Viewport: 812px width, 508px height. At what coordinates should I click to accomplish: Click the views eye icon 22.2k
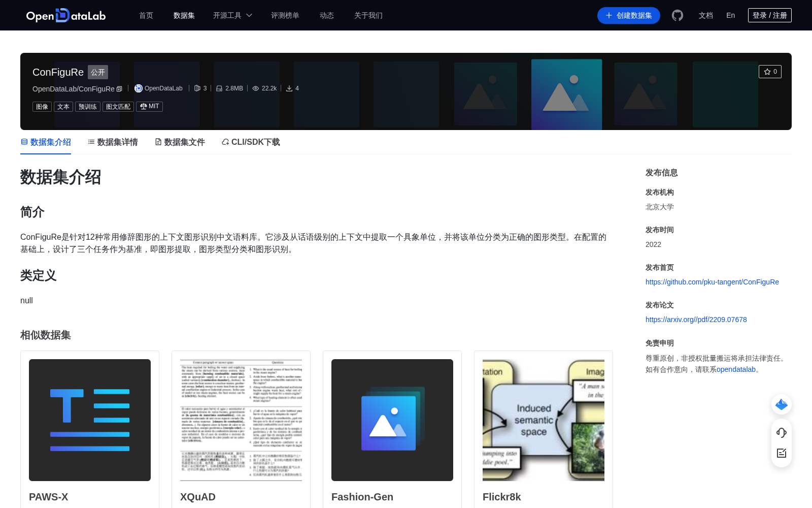pyautogui.click(x=256, y=88)
